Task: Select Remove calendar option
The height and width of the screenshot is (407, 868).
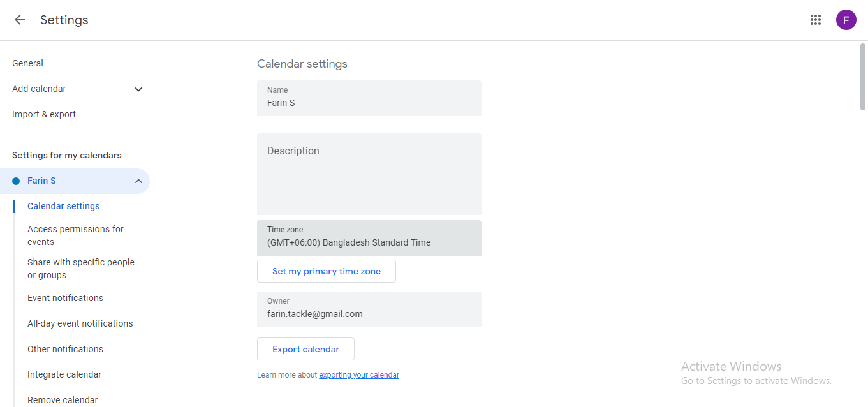Action: [63, 399]
